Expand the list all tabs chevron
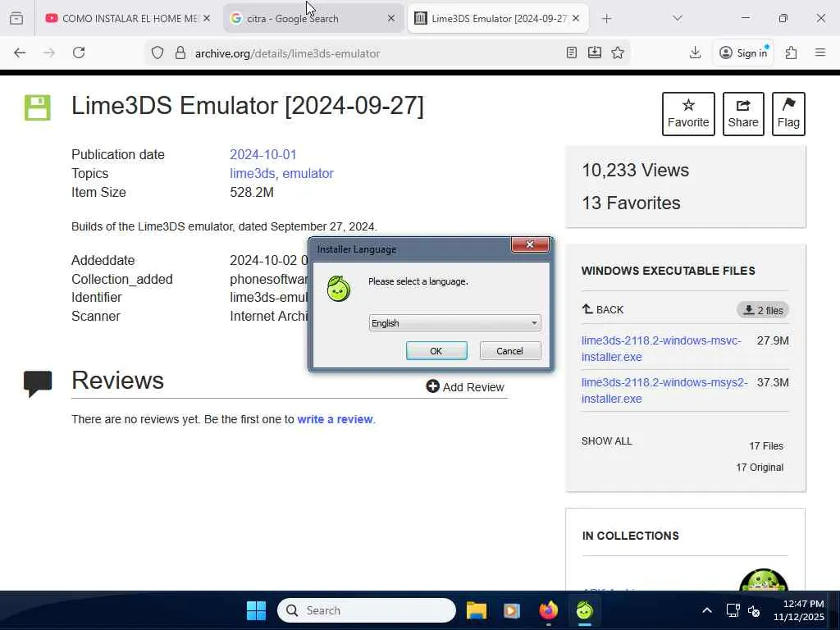The width and height of the screenshot is (840, 630). point(678,18)
